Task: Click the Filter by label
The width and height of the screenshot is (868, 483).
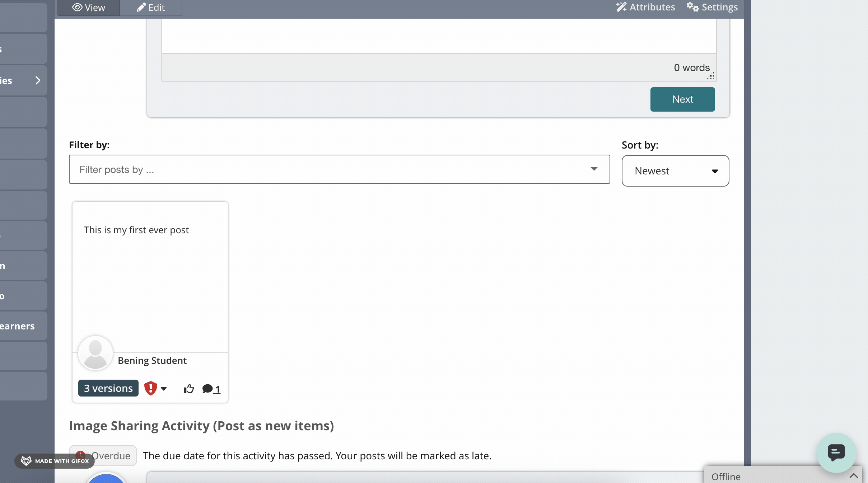Action: click(89, 145)
